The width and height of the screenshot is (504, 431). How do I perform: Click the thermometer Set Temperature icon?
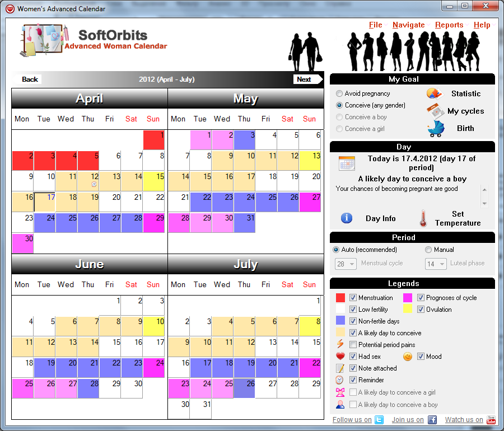coord(423,218)
